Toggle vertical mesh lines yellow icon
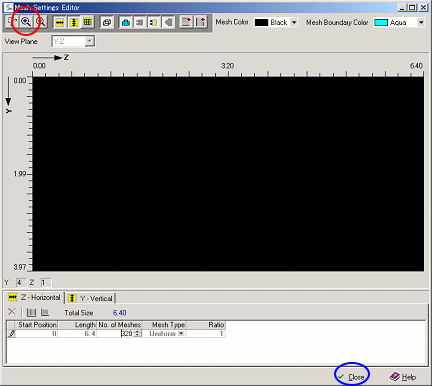Image resolution: width=432 pixels, height=386 pixels. [x=74, y=22]
